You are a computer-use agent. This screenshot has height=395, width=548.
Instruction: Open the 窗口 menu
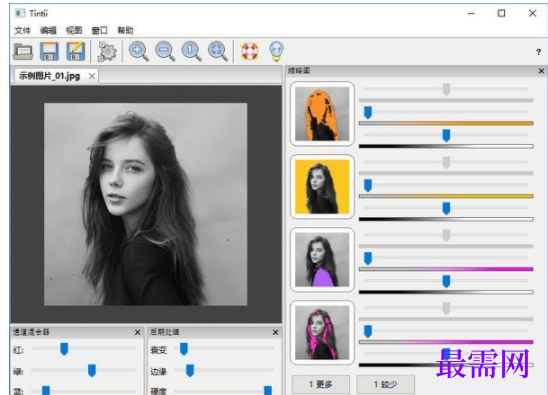point(99,30)
